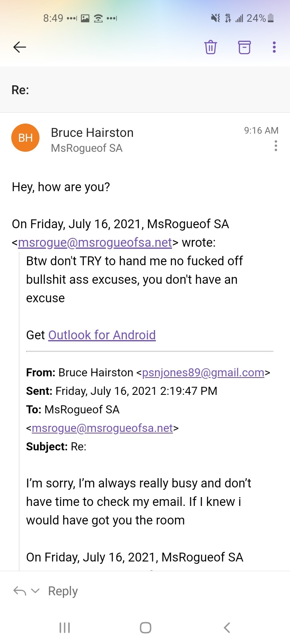The width and height of the screenshot is (290, 644).
Task: Tap the back arrow icon
Action: (x=20, y=47)
